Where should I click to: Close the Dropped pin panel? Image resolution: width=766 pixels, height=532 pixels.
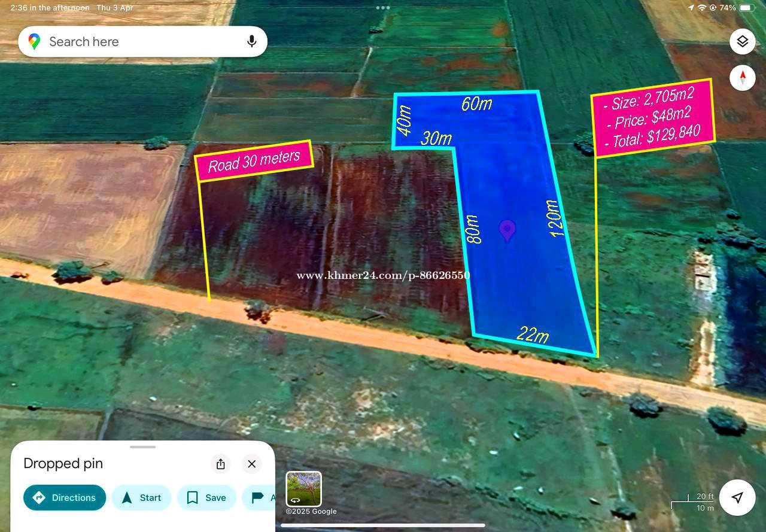pos(251,464)
